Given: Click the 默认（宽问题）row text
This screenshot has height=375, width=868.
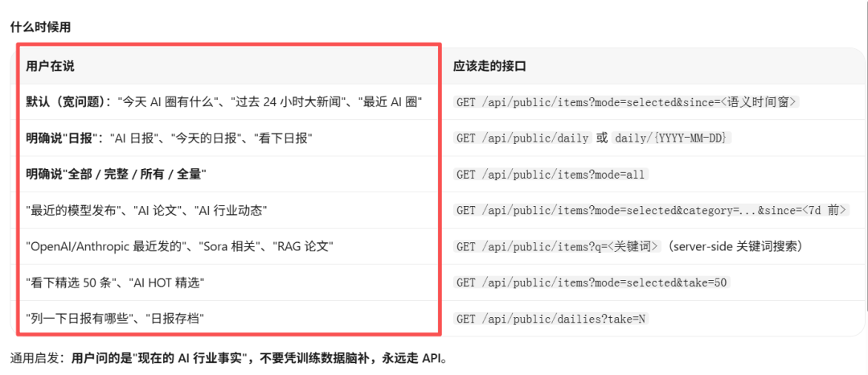Looking at the screenshot, I should 225,102.
